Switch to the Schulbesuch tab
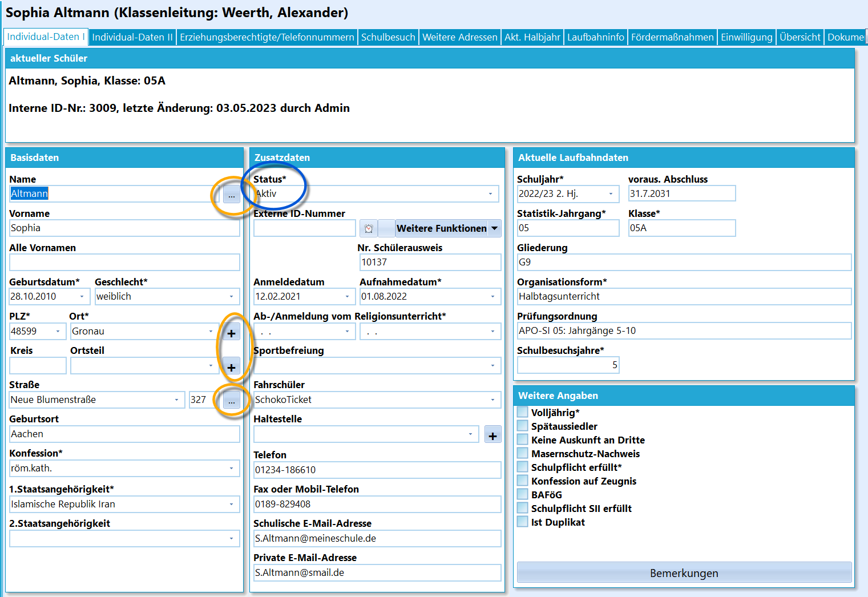The height and width of the screenshot is (597, 868). click(388, 37)
